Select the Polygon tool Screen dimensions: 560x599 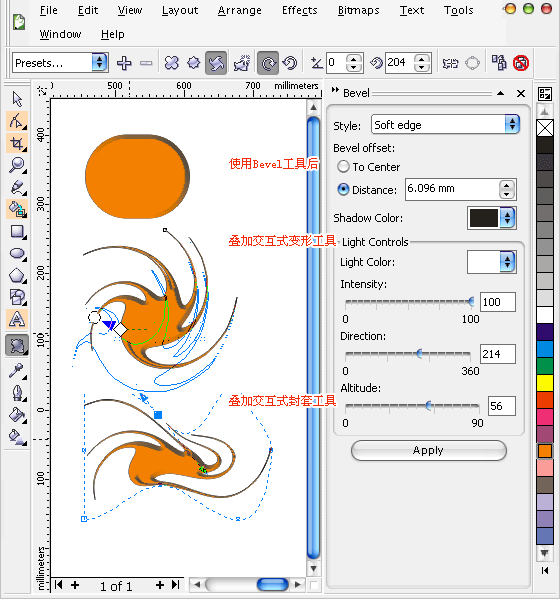[x=17, y=275]
